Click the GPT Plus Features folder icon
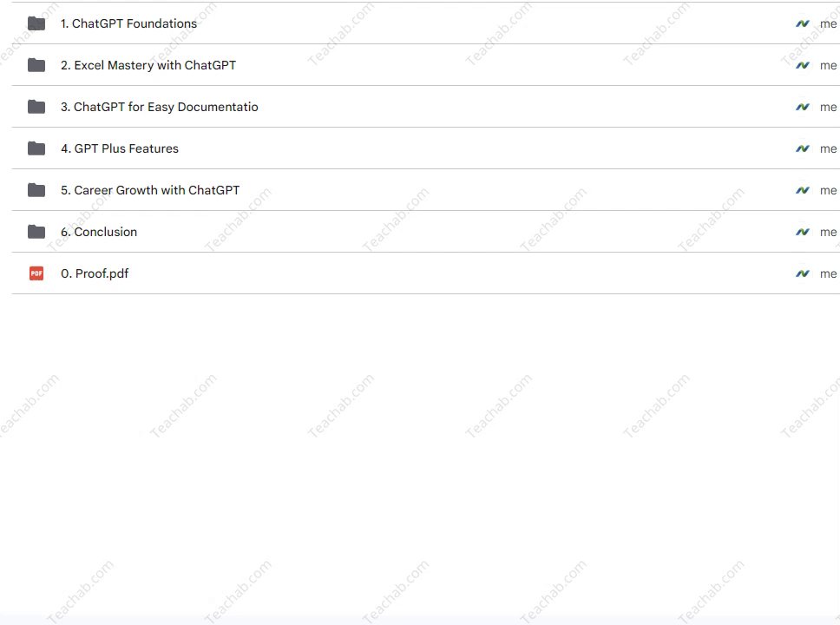This screenshot has height=625, width=840. coord(36,148)
